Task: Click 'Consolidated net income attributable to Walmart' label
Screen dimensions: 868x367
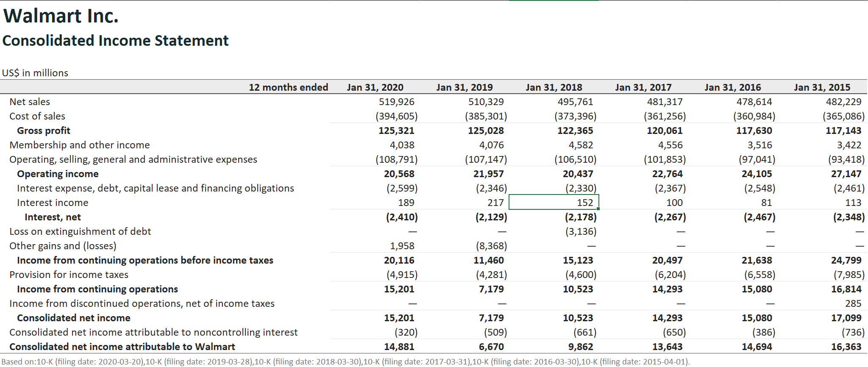Action: 122,347
